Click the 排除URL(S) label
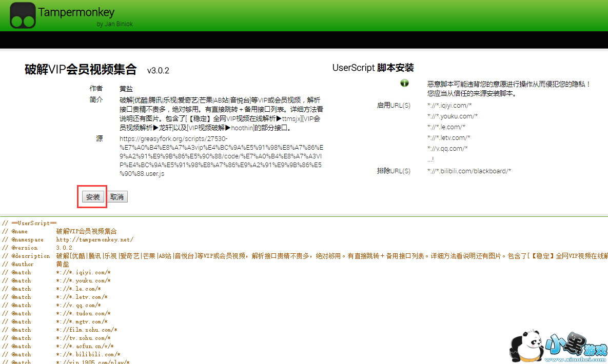 click(x=394, y=171)
